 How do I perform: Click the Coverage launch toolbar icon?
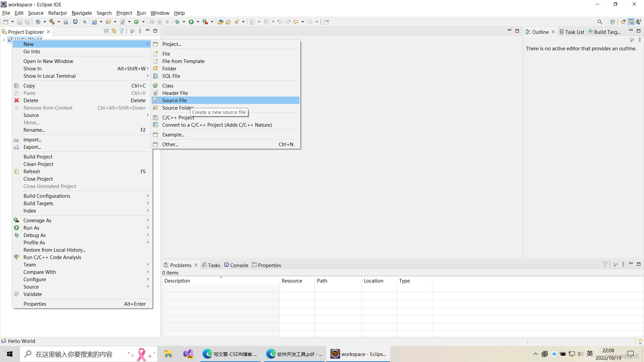[x=205, y=22]
